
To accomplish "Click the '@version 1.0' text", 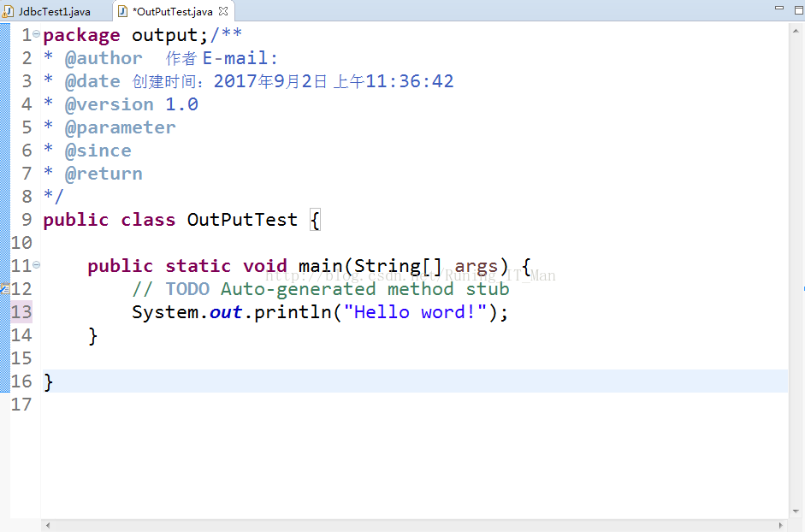I will (x=132, y=104).
